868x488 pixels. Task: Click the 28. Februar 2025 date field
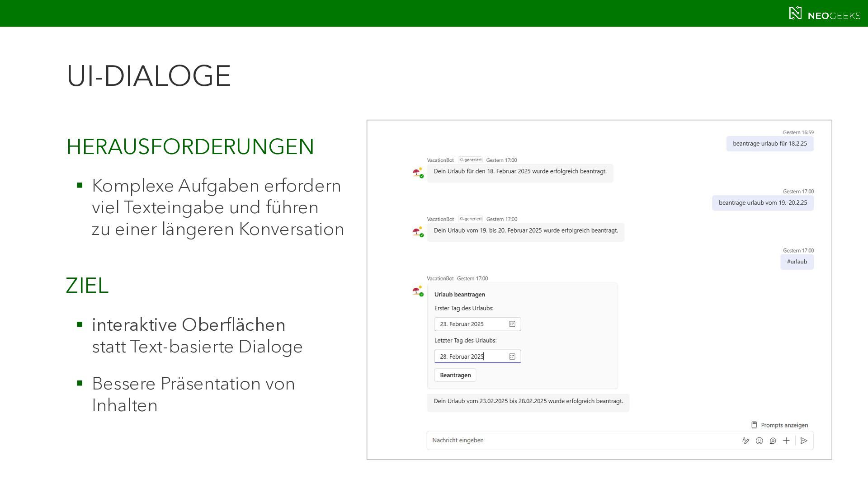tap(470, 357)
